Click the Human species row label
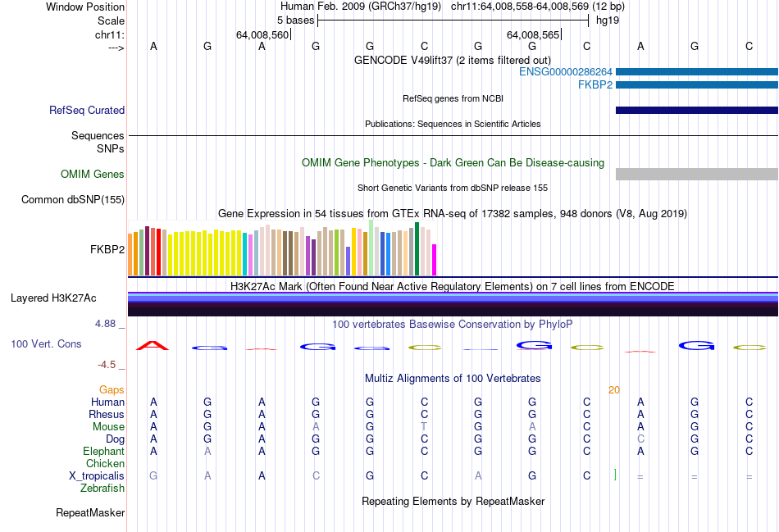The image size is (779, 532). pyautogui.click(x=107, y=402)
